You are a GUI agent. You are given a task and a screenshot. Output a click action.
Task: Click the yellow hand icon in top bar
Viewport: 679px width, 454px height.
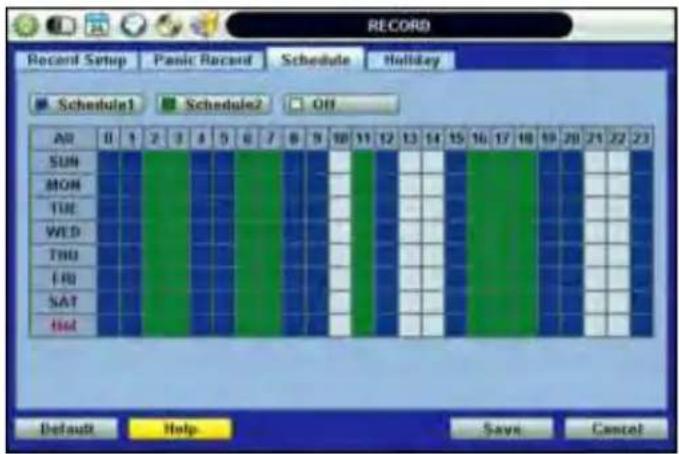[x=203, y=25]
